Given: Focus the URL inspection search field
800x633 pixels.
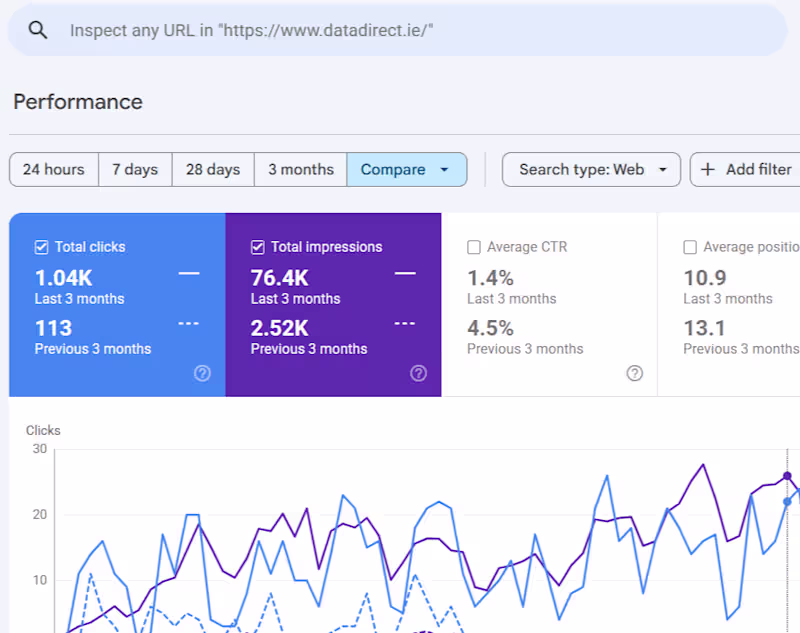Looking at the screenshot, I should point(398,30).
